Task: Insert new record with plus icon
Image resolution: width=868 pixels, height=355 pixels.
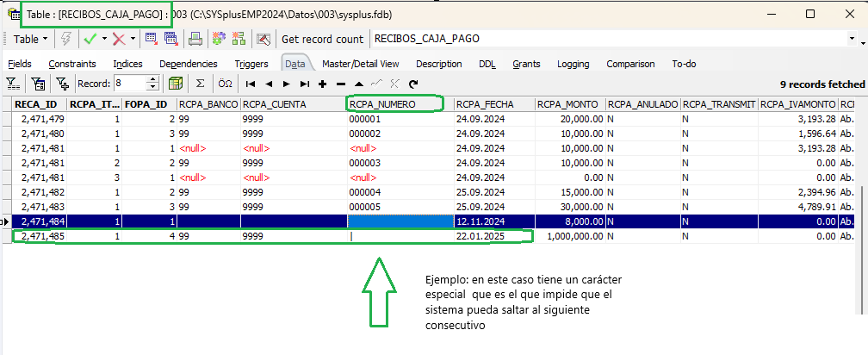Action: pyautogui.click(x=323, y=84)
